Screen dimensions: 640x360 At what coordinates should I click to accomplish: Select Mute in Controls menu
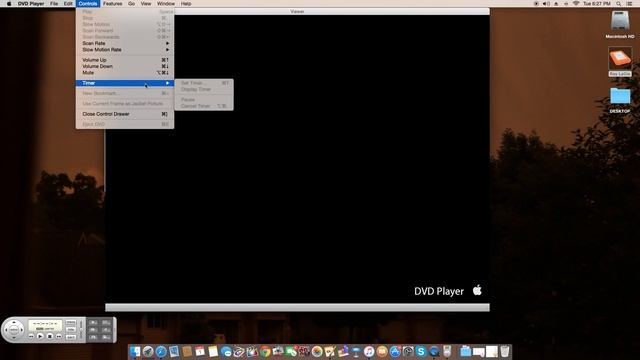pyautogui.click(x=125, y=72)
